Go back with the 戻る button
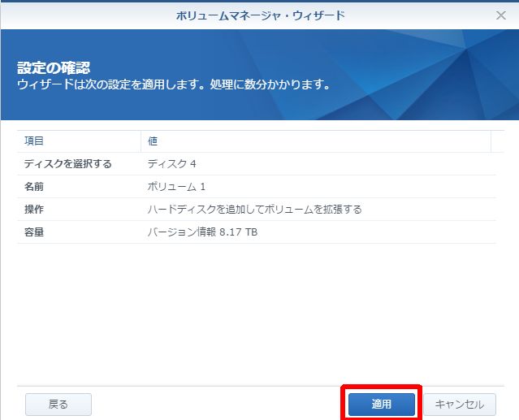The height and width of the screenshot is (420, 519). tap(58, 404)
